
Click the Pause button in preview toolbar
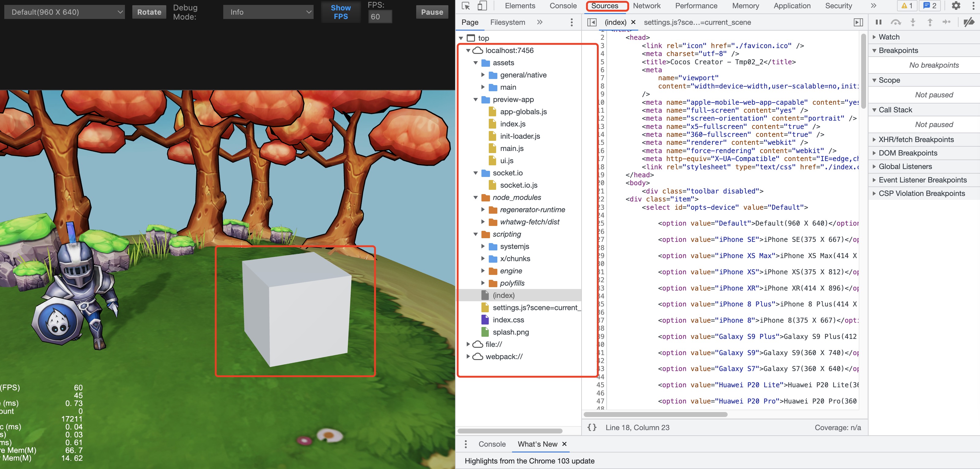click(x=432, y=12)
